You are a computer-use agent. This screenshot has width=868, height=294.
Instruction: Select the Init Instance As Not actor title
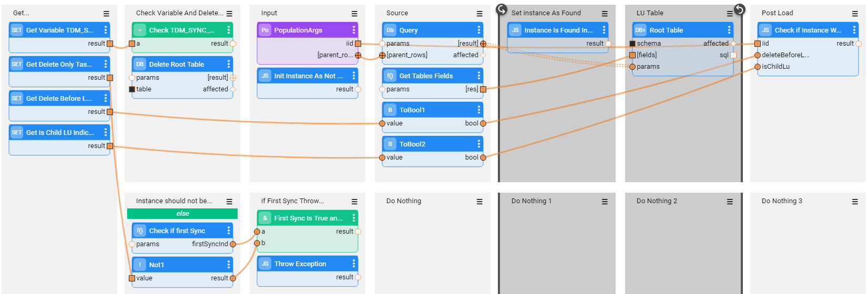pyautogui.click(x=308, y=76)
